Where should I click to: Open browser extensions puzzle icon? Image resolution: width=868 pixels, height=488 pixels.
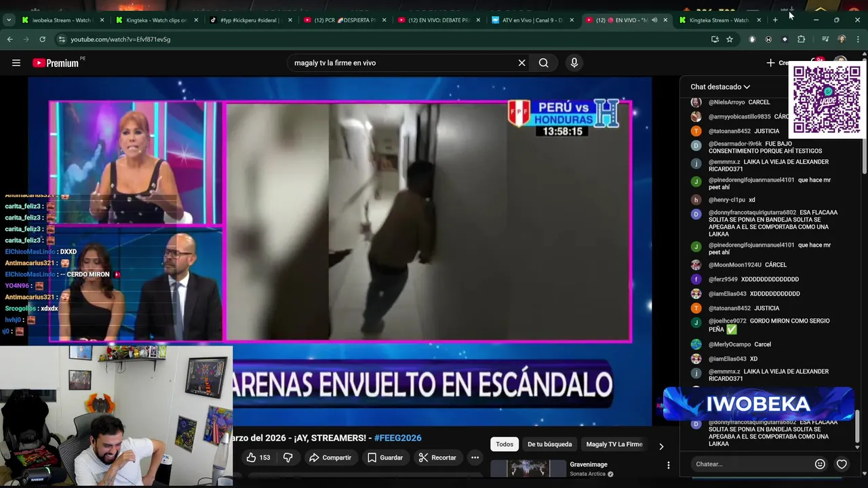click(801, 39)
